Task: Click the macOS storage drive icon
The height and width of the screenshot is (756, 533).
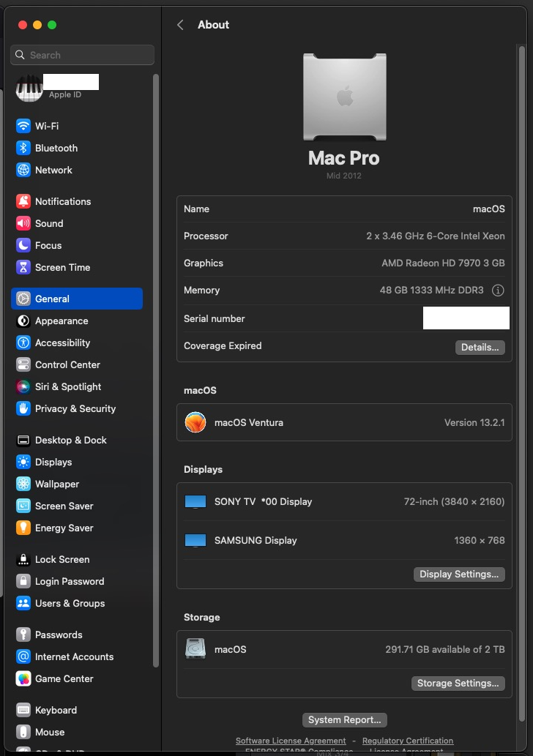Action: coord(195,649)
